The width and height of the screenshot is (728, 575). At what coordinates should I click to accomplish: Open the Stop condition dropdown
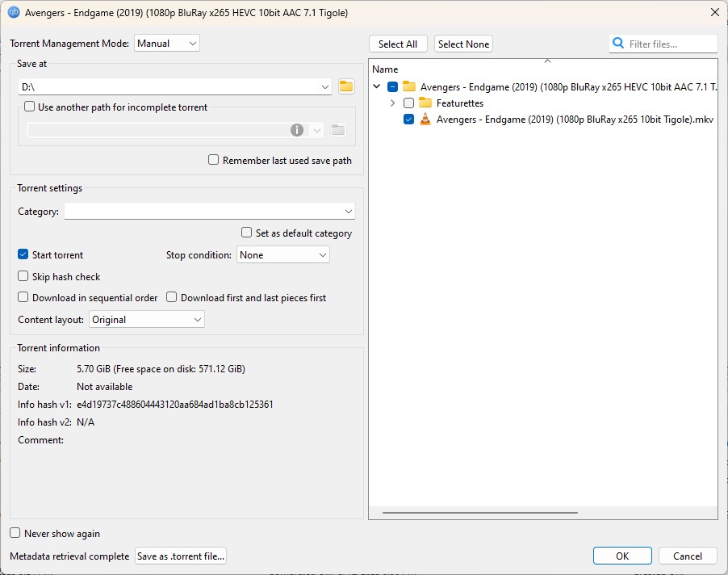click(x=283, y=255)
